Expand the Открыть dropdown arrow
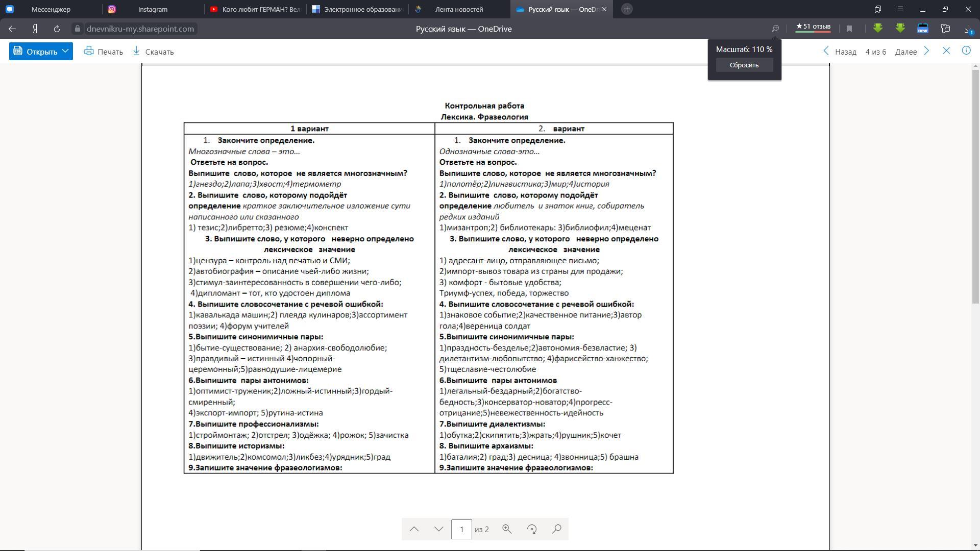This screenshot has height=551, width=980. tap(65, 51)
